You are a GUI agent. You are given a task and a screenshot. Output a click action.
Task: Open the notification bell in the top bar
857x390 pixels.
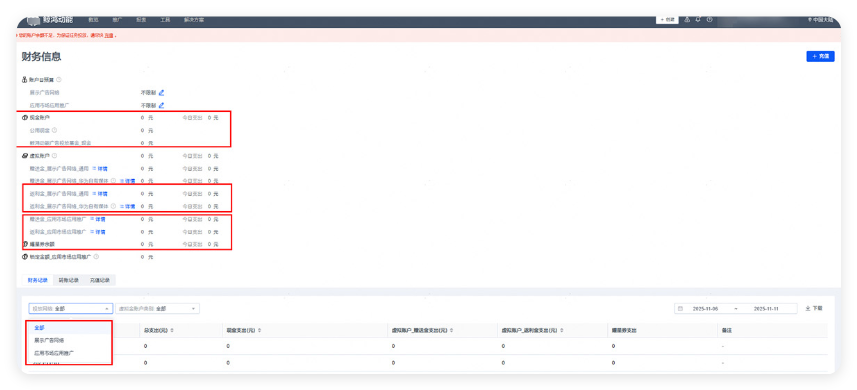698,19
